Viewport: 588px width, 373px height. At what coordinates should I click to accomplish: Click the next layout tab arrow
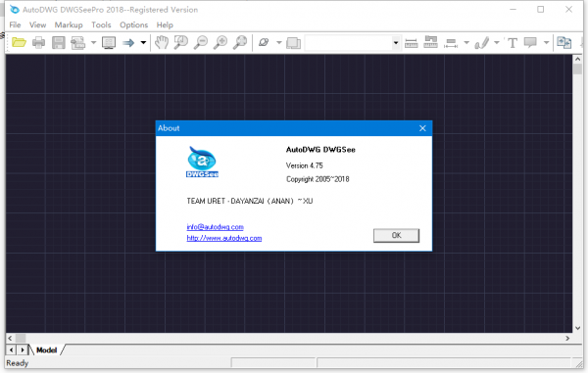click(23, 350)
